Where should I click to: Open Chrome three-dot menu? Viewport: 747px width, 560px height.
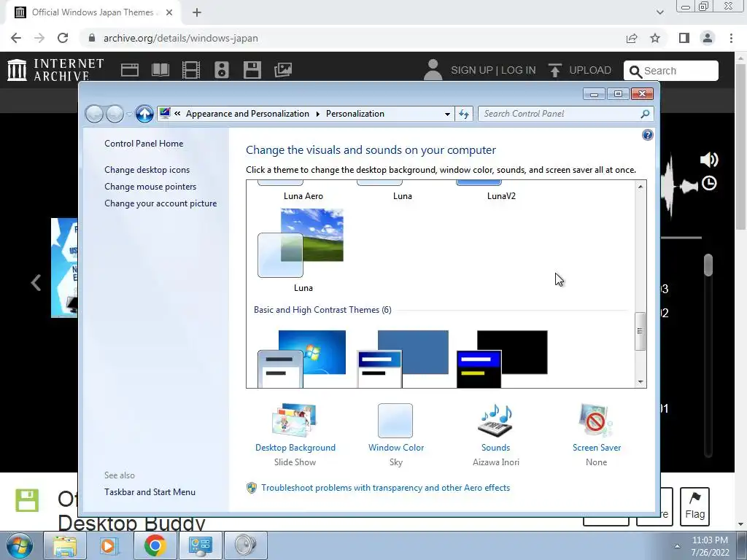coord(731,38)
